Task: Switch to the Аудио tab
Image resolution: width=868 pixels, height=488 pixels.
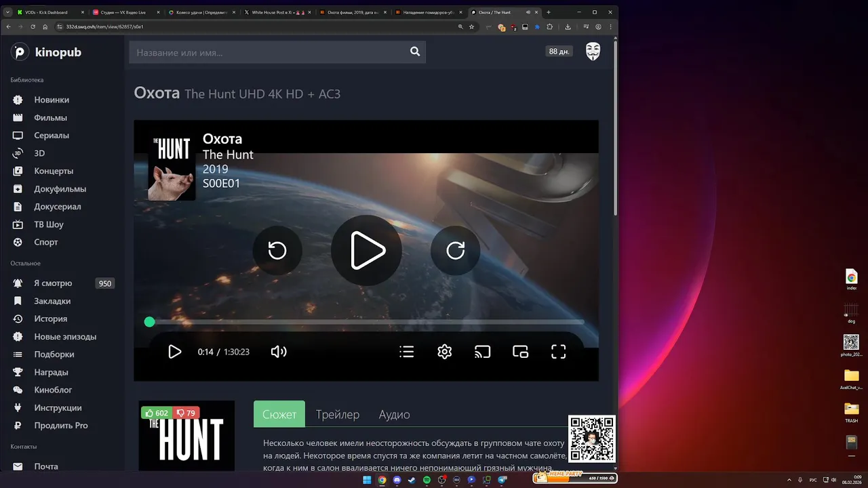Action: point(395,414)
